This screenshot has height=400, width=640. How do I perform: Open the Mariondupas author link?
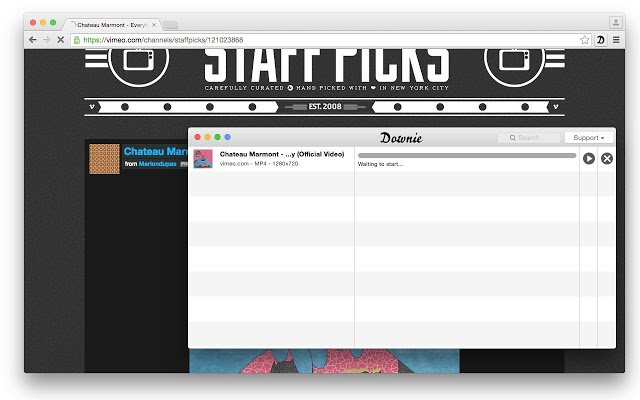tap(157, 164)
